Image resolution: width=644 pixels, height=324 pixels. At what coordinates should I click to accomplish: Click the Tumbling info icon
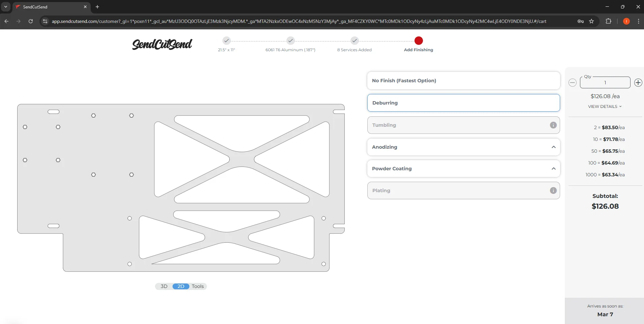click(553, 125)
